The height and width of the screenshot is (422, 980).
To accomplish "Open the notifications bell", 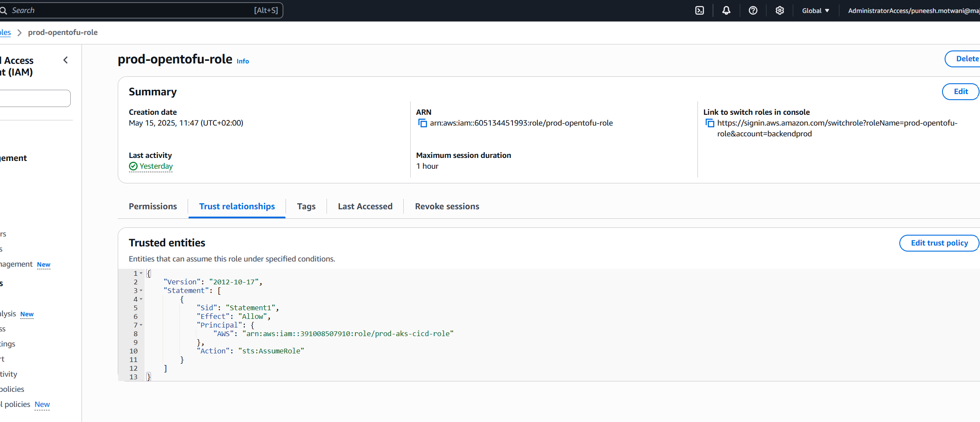I will click(x=726, y=11).
